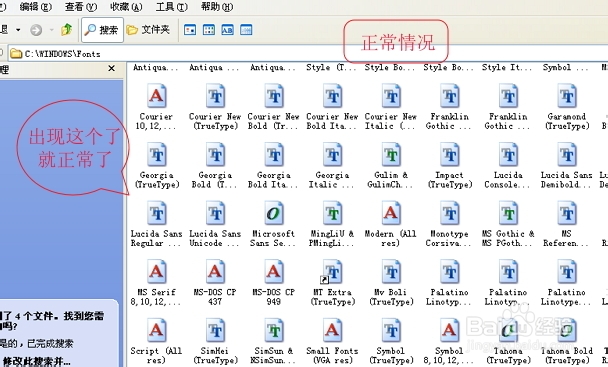Select Small Fonts (VGA res) icon
Screen dimensions: 608x367
(332, 330)
